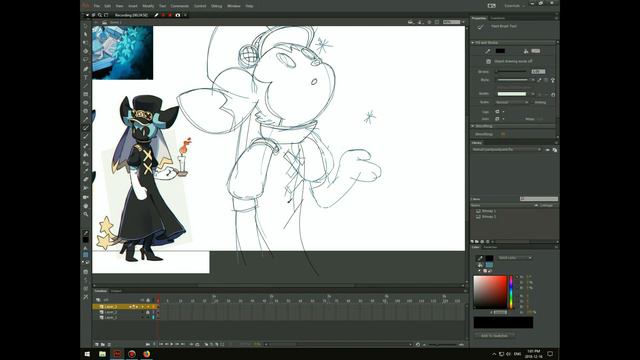Switch to the Timeline tab
The width and height of the screenshot is (640, 360).
(100, 291)
